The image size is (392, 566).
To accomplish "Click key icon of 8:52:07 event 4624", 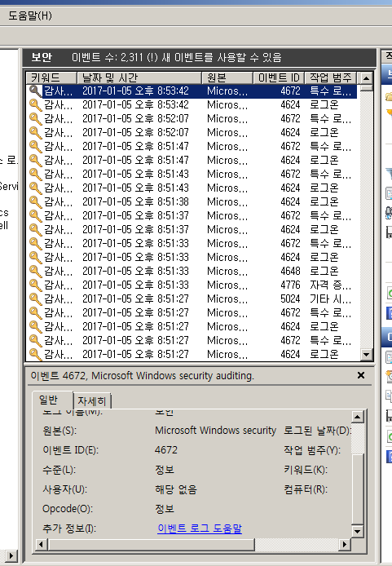I will (x=35, y=132).
